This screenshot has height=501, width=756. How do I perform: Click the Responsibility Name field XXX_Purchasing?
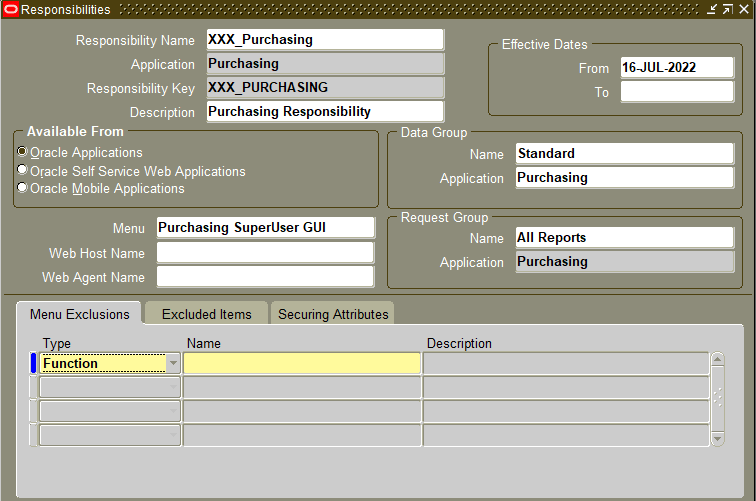pos(325,40)
